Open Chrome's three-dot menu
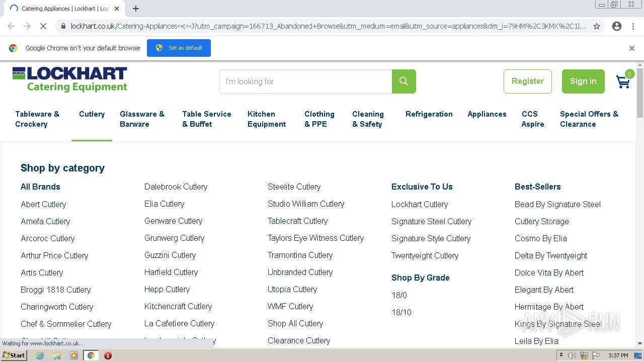Image resolution: width=644 pixels, height=362 pixels. pos(633,26)
